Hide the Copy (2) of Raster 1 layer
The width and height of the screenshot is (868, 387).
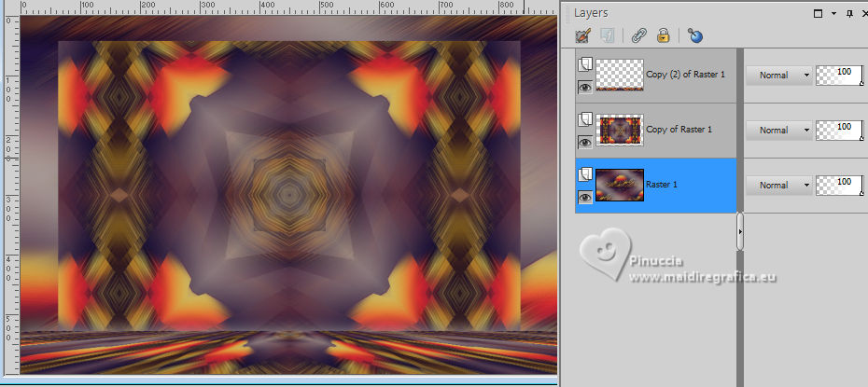pos(584,87)
